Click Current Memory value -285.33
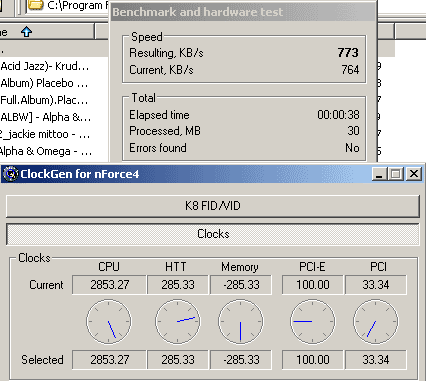 pos(241,285)
